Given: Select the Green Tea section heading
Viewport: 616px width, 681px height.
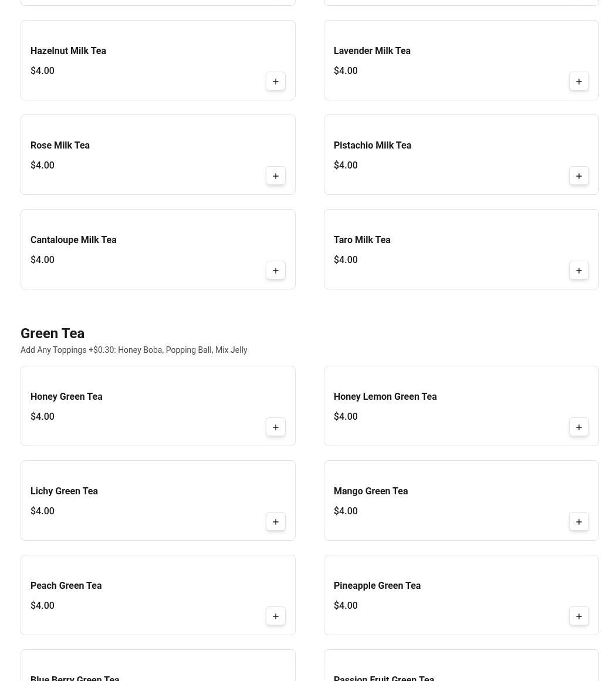Looking at the screenshot, I should pyautogui.click(x=53, y=333).
